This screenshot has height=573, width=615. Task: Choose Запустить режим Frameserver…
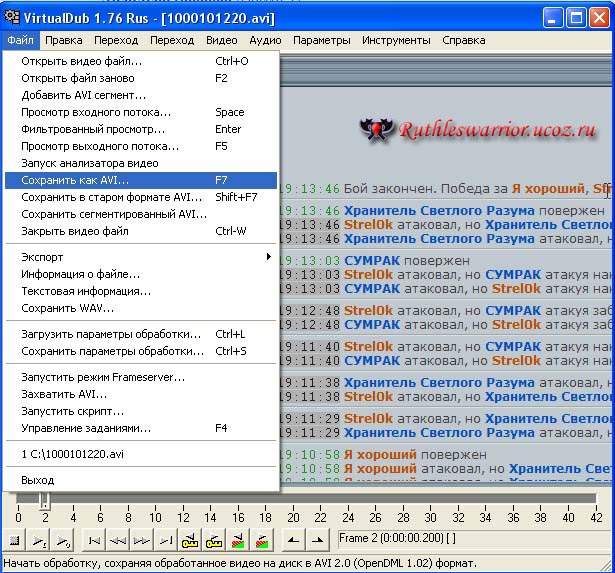[x=141, y=377]
